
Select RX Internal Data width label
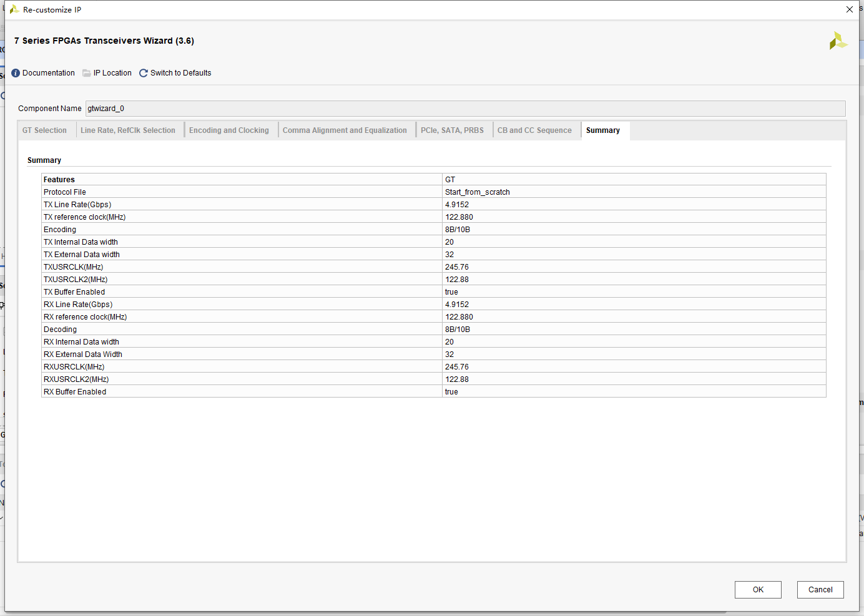[81, 342]
